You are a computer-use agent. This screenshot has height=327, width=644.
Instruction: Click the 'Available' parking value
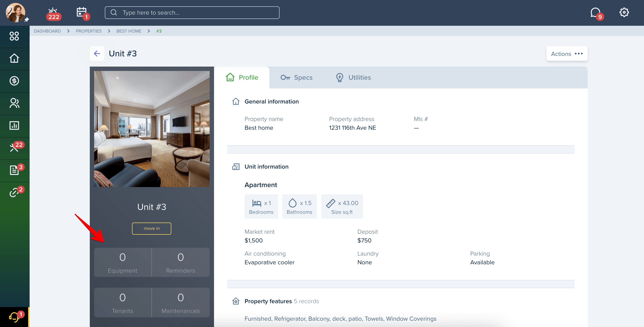pos(482,262)
